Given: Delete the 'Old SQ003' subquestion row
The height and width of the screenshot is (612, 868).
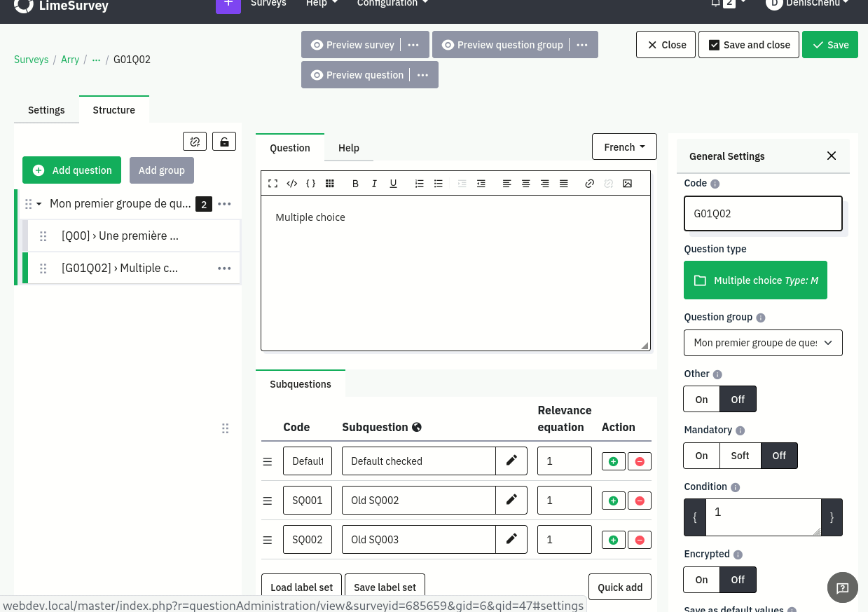Looking at the screenshot, I should click(640, 540).
